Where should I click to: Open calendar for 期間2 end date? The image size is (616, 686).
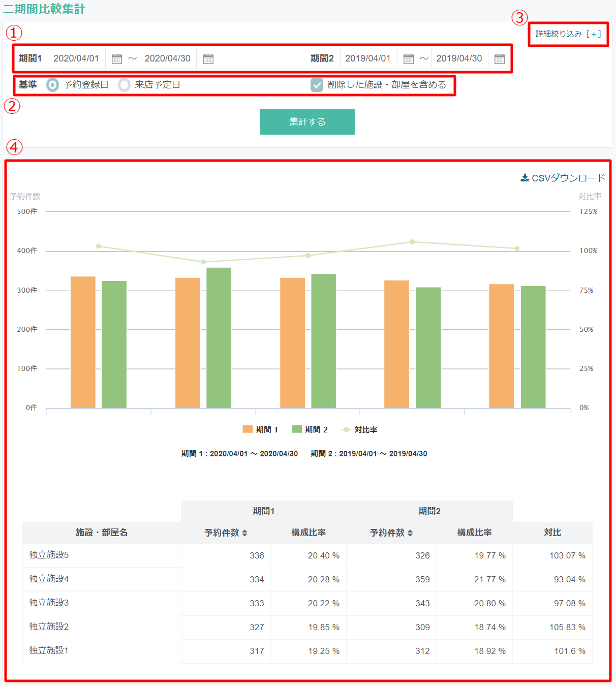(x=500, y=59)
